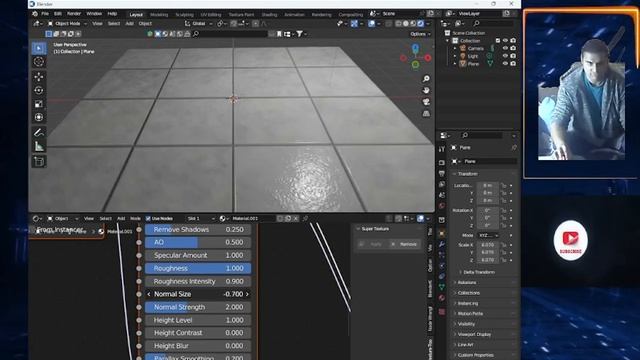Open rotation Mode XYZ dropdown

(x=488, y=236)
